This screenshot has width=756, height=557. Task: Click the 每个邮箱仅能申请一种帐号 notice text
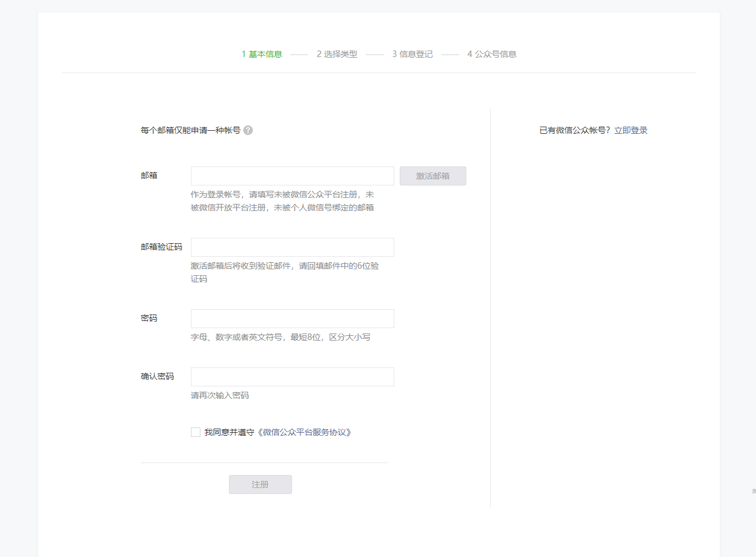coord(190,130)
